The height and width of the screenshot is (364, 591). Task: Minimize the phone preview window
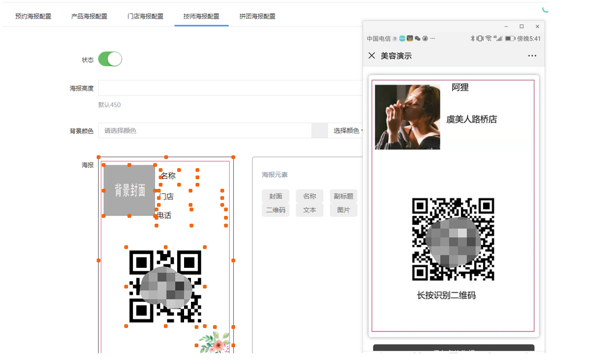[506, 26]
